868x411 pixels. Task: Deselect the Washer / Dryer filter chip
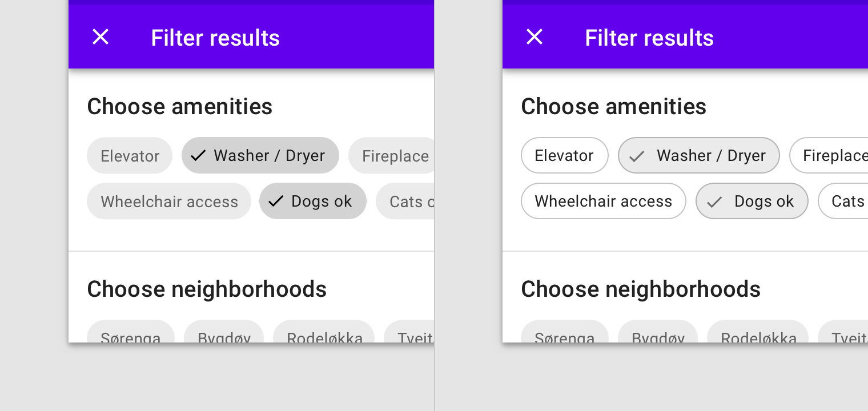coord(260,155)
